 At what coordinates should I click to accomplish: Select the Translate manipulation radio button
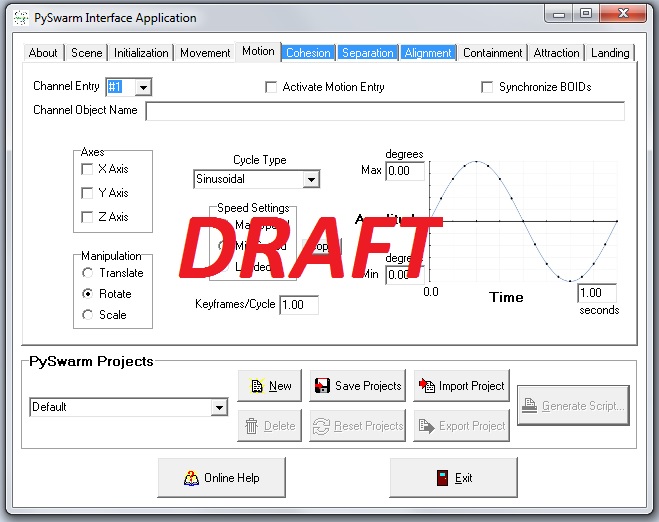87,273
